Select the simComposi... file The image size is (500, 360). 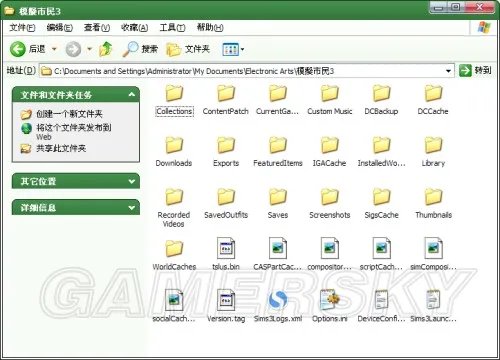click(x=433, y=254)
